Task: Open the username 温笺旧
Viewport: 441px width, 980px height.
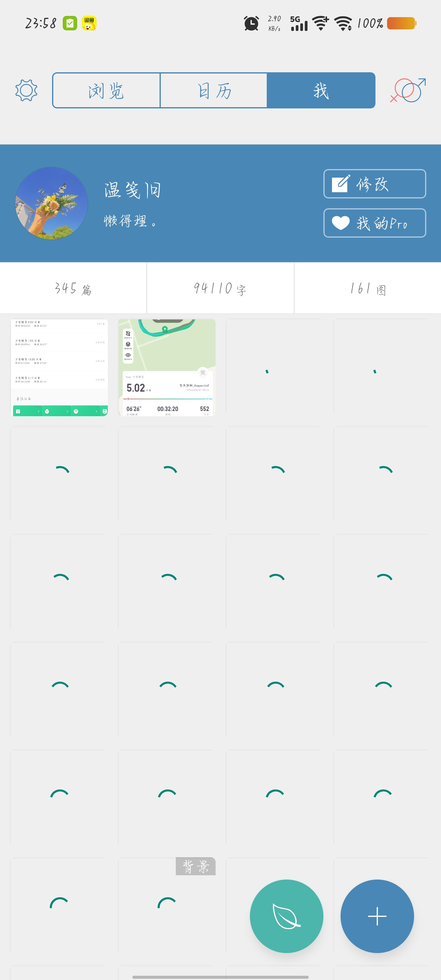Action: (x=132, y=190)
